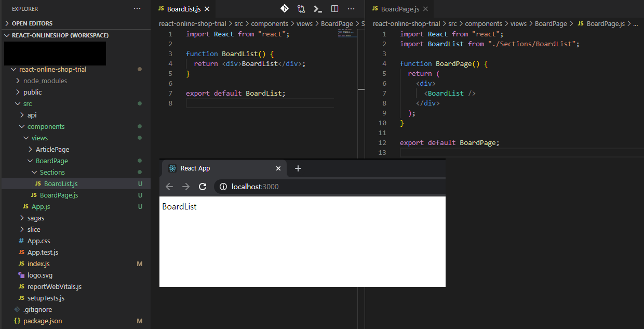
Task: Click 'BoardPage.js' breadcrumb in right editor
Action: pyautogui.click(x=606, y=23)
